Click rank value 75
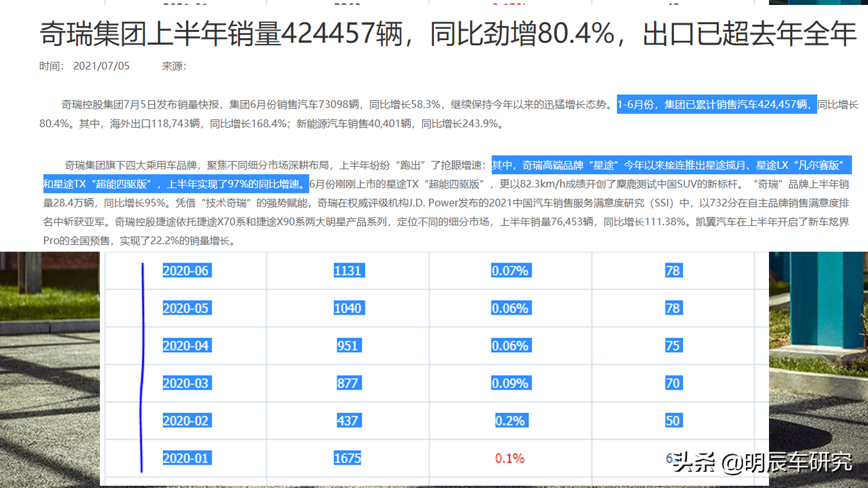This screenshot has height=488, width=868. tap(673, 346)
